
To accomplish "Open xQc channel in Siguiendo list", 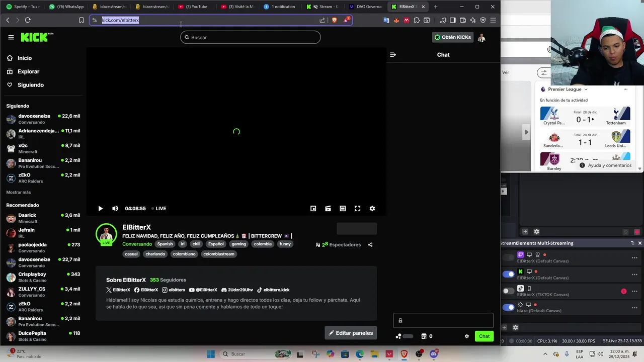I will pyautogui.click(x=43, y=148).
